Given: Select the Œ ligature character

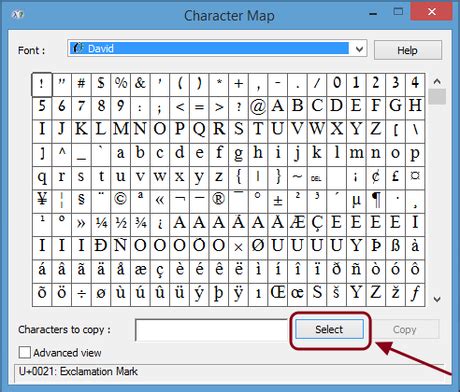Looking at the screenshot, I should 278,295.
